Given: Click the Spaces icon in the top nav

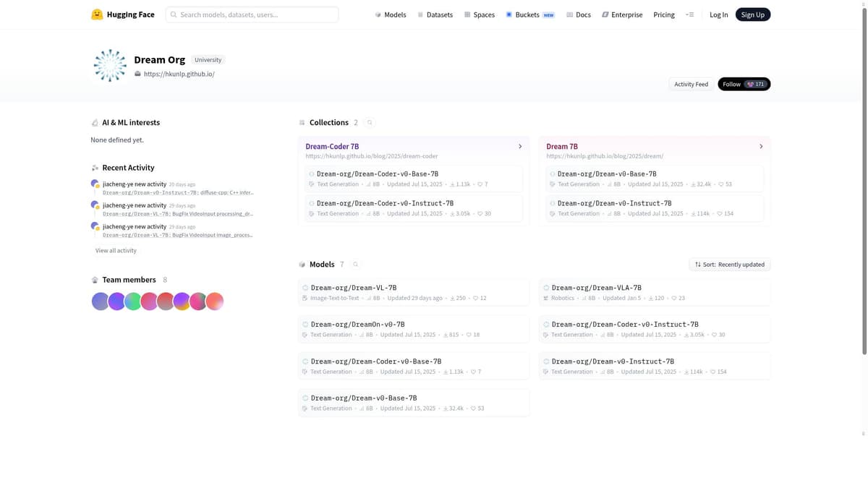Looking at the screenshot, I should pos(467,14).
